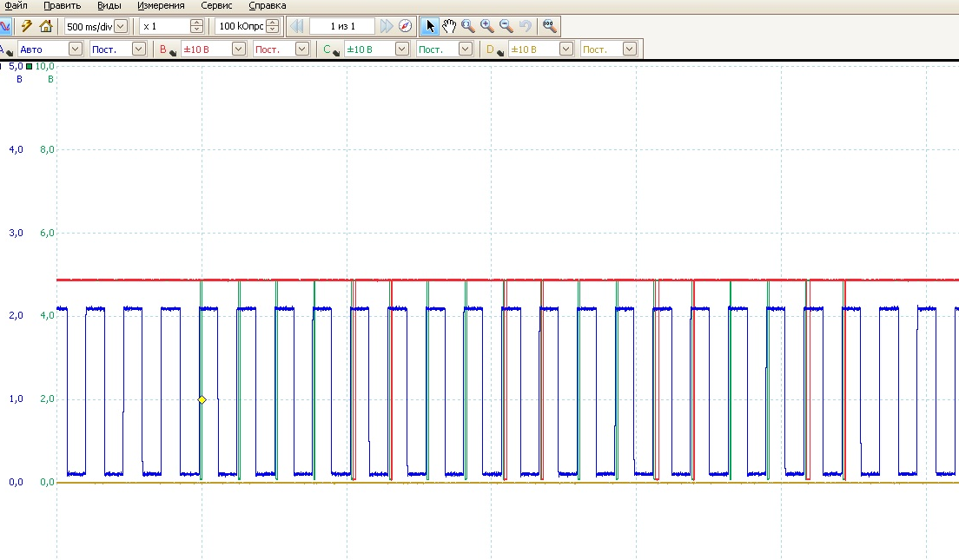This screenshot has width=959, height=560.
Task: Expand channel B ±10 В range dropdown
Action: tap(238, 49)
